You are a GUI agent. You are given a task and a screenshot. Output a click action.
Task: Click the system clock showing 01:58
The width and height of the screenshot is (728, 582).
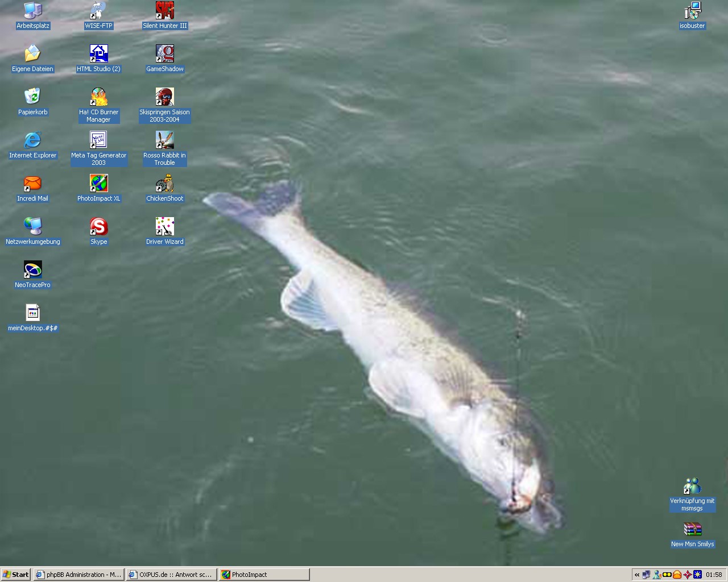(714, 575)
